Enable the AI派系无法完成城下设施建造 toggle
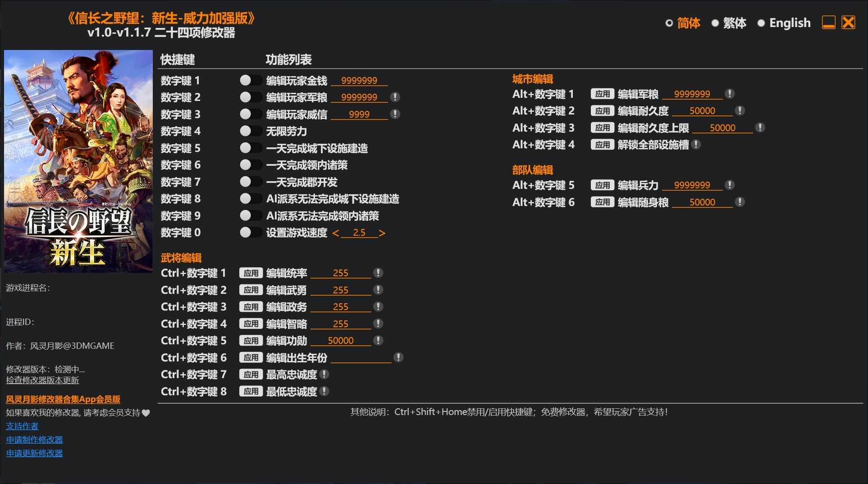This screenshot has height=484, width=868. [x=251, y=199]
